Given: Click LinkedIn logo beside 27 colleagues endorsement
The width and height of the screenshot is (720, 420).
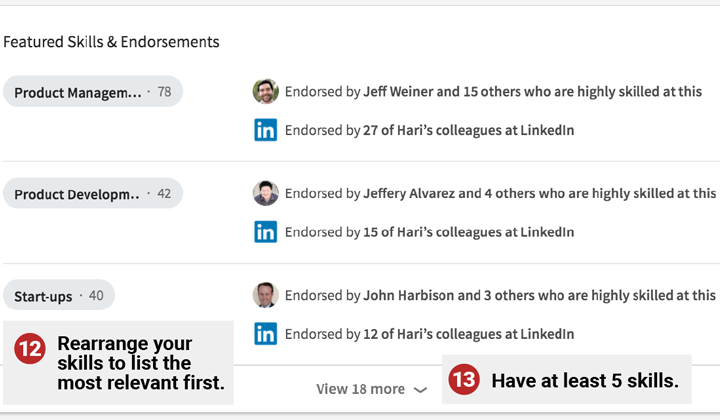Looking at the screenshot, I should 265,130.
